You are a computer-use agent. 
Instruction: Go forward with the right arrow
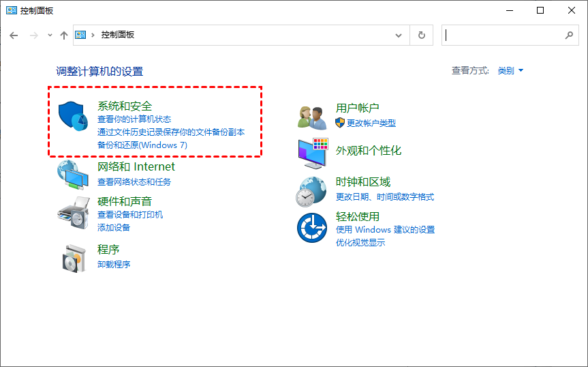click(x=34, y=35)
